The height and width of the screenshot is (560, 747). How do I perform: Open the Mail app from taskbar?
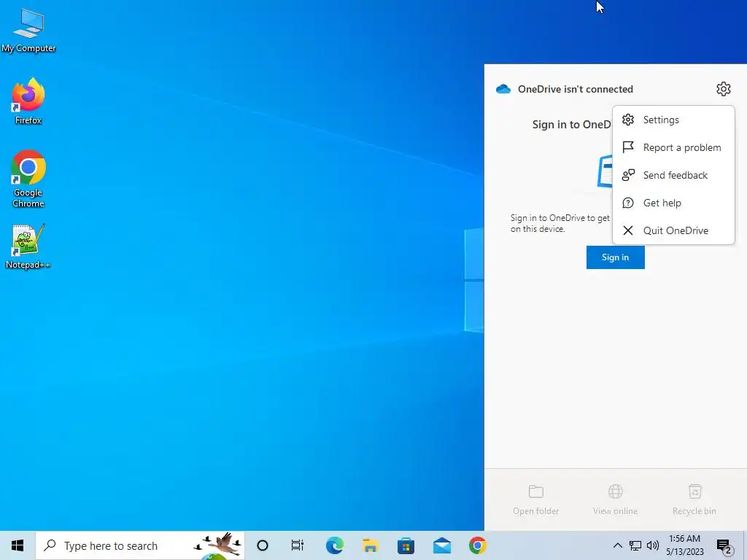pos(441,545)
